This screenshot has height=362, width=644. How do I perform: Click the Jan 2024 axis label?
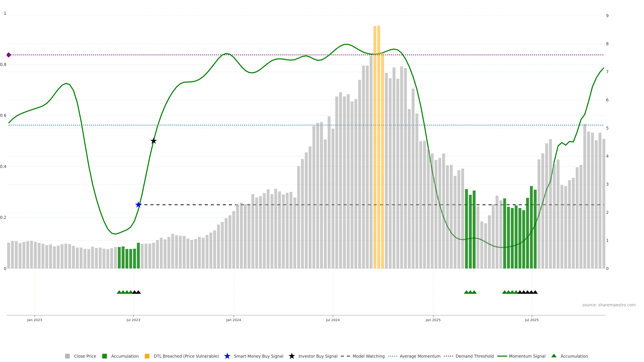233,320
